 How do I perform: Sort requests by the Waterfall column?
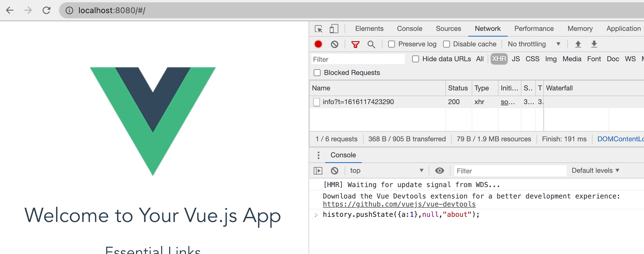tap(594, 88)
